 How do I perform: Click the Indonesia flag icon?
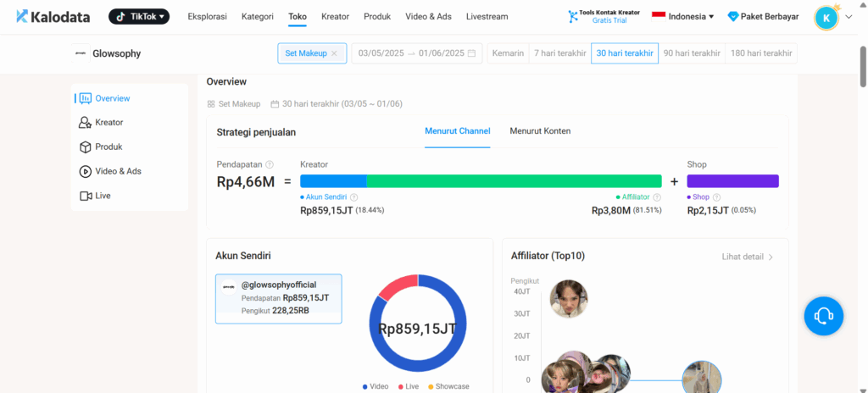click(x=658, y=15)
